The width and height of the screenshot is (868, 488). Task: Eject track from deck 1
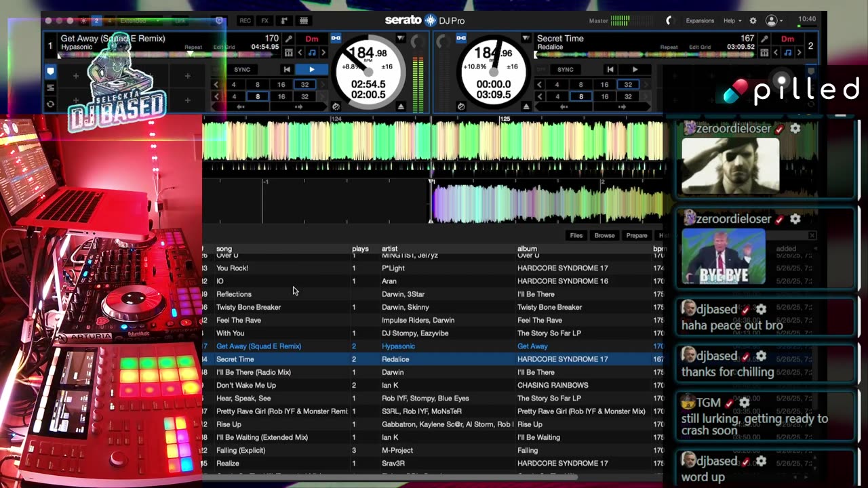[x=401, y=106]
